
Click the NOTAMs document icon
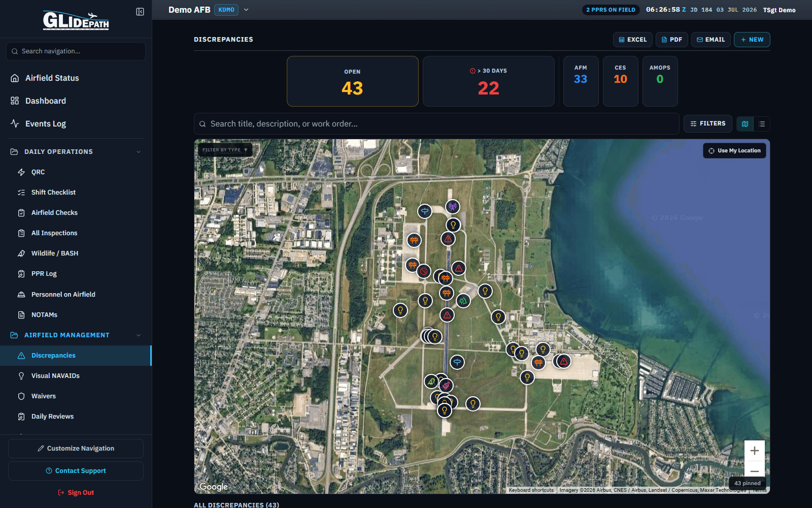[21, 315]
